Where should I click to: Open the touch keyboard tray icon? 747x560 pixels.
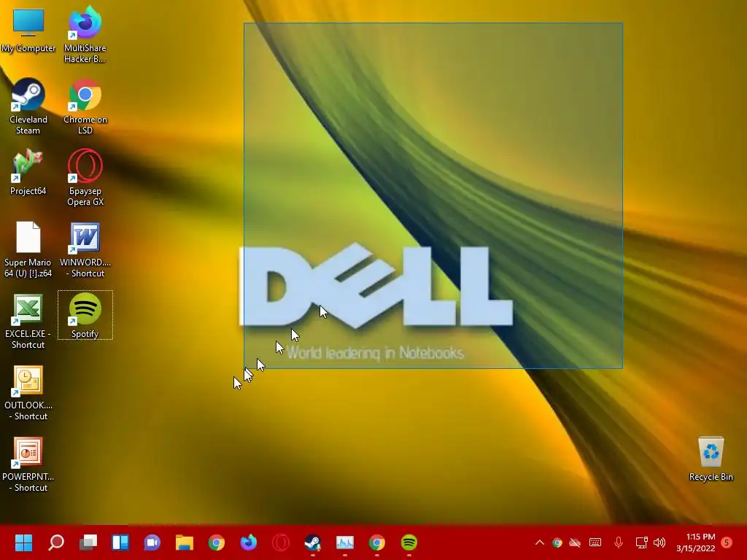click(x=595, y=542)
